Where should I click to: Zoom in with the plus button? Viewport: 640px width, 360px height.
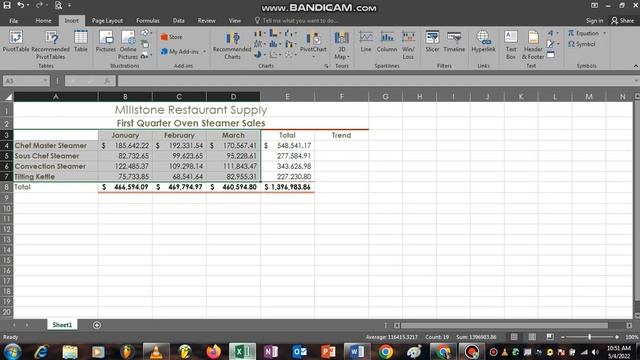[617, 337]
